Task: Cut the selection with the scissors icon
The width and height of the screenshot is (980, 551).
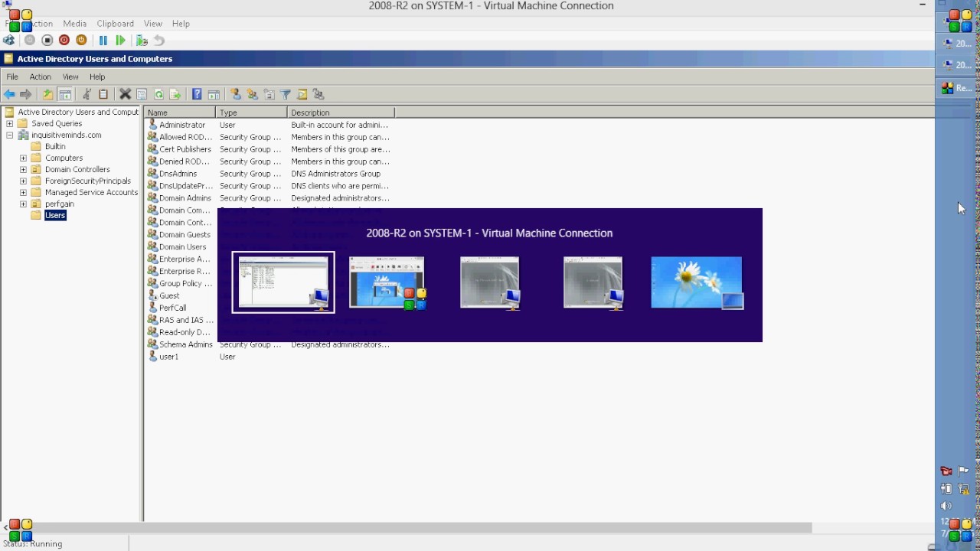Action: coord(87,95)
